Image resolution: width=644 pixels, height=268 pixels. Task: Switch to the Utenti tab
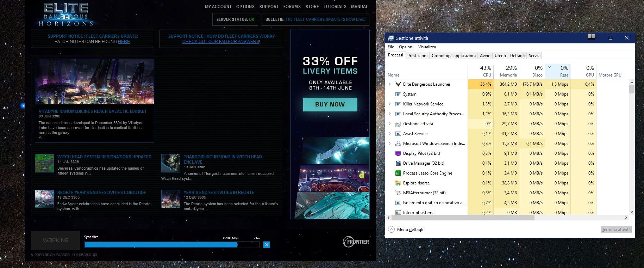(x=500, y=56)
